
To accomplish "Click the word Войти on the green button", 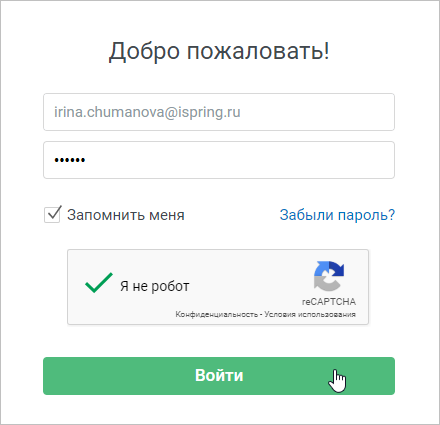I will click(219, 376).
